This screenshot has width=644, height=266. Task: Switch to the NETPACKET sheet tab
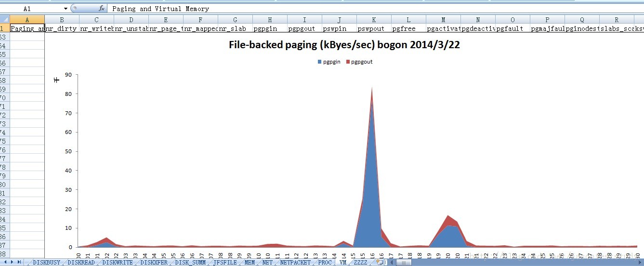(x=295, y=263)
